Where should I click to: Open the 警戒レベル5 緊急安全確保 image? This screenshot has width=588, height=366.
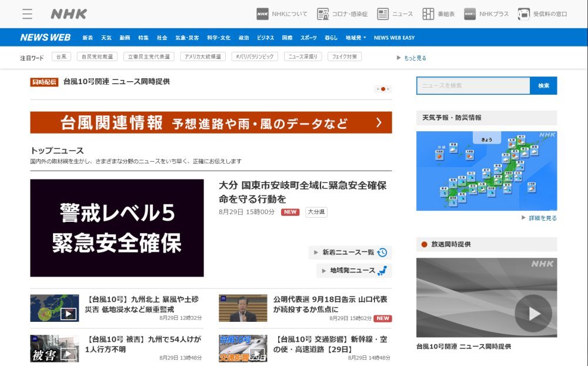[117, 228]
